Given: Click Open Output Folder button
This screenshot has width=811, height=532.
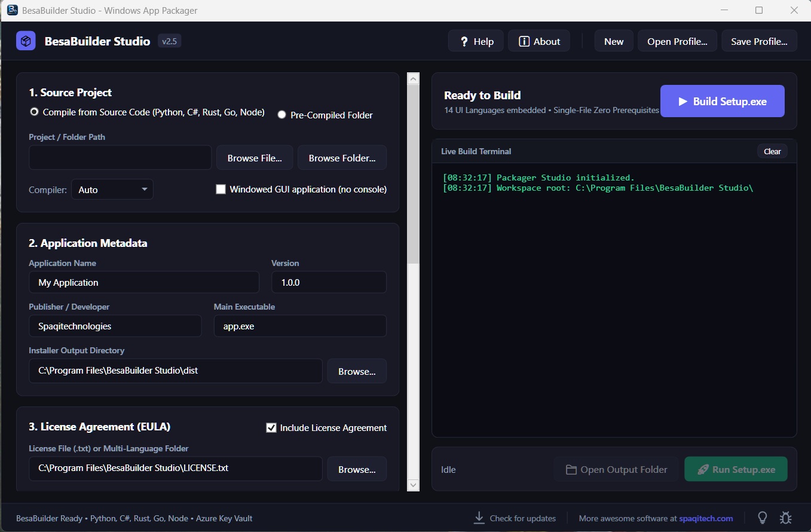Looking at the screenshot, I should point(616,469).
